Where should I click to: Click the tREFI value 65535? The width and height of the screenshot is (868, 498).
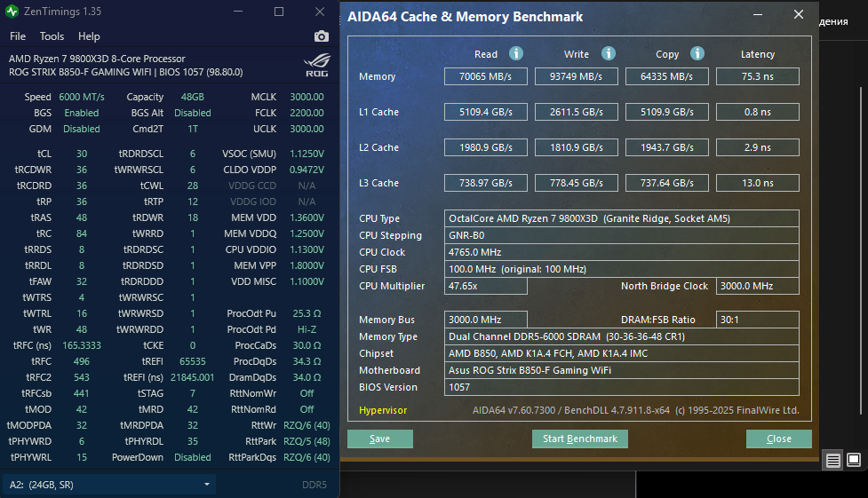point(193,361)
